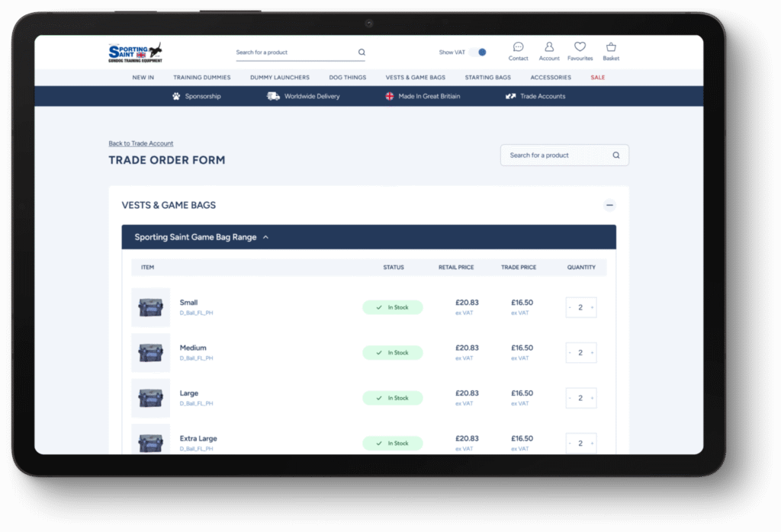The image size is (781, 532).
Task: Increase quantity for the Large game bag
Action: pyautogui.click(x=593, y=398)
